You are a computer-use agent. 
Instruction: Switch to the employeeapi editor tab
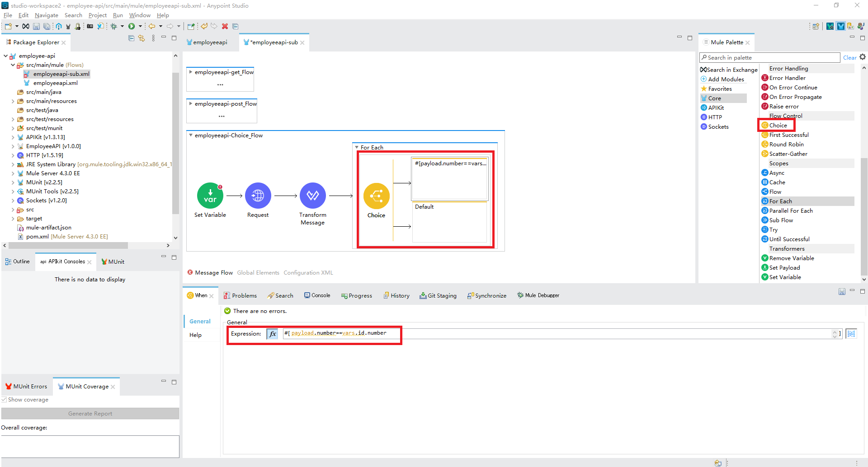207,42
